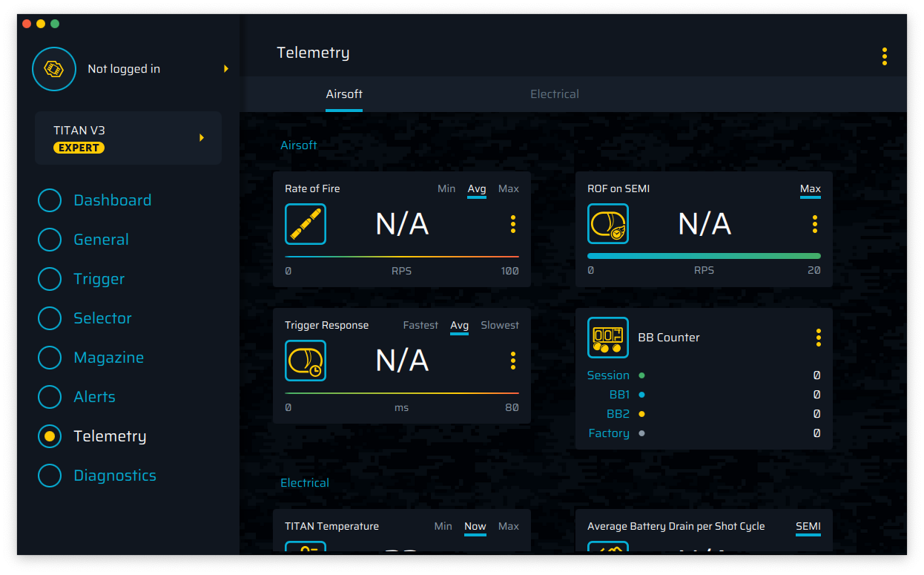The image size is (924, 575).
Task: Open the Telemetry page kebab menu
Action: coord(884,56)
